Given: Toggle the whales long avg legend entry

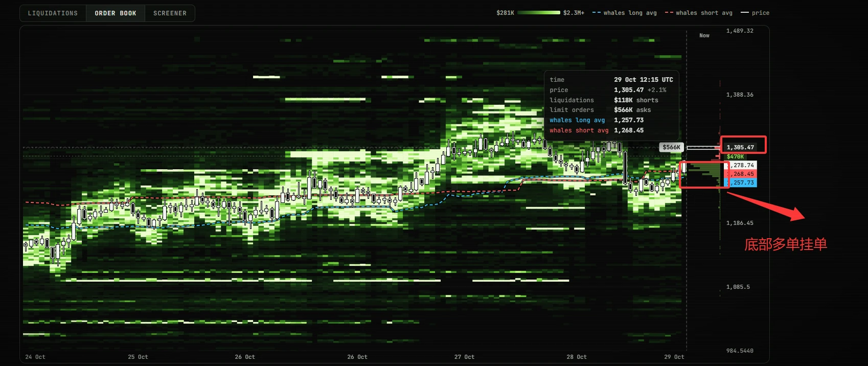Looking at the screenshot, I should (x=624, y=13).
